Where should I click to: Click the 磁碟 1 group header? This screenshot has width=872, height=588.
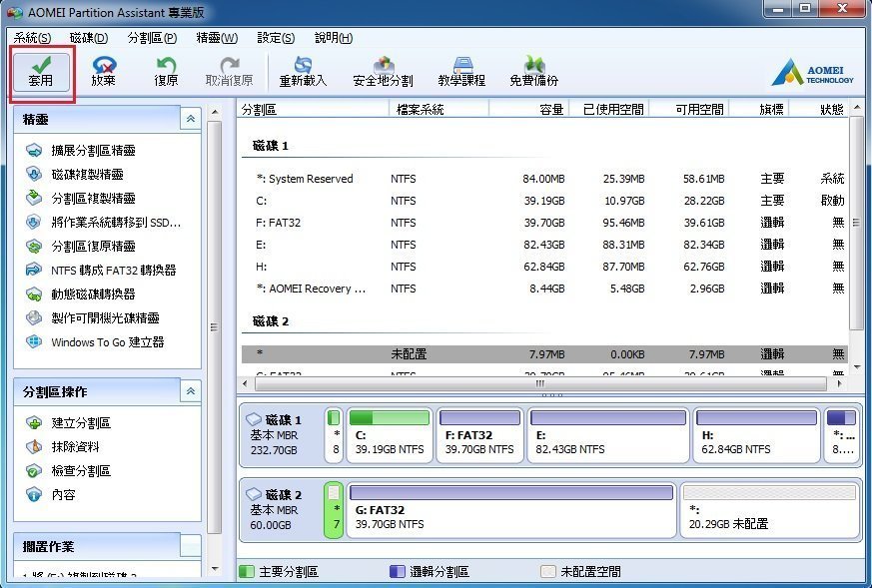coord(271,146)
